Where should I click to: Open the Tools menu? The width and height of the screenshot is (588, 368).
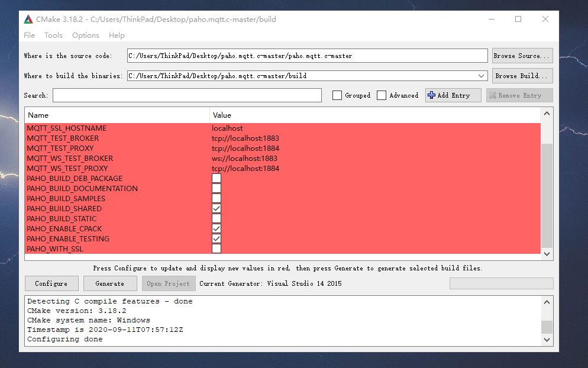pyautogui.click(x=53, y=35)
